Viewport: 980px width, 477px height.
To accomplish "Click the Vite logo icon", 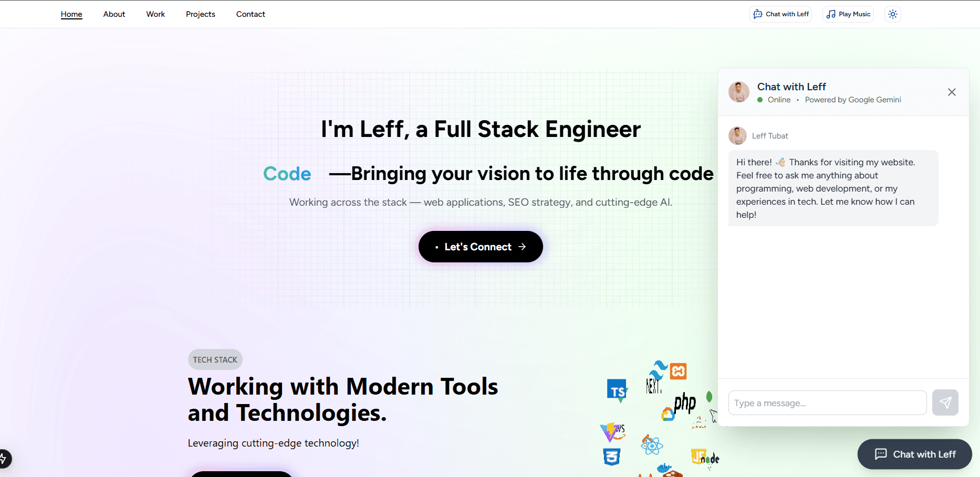I will pyautogui.click(x=610, y=432).
